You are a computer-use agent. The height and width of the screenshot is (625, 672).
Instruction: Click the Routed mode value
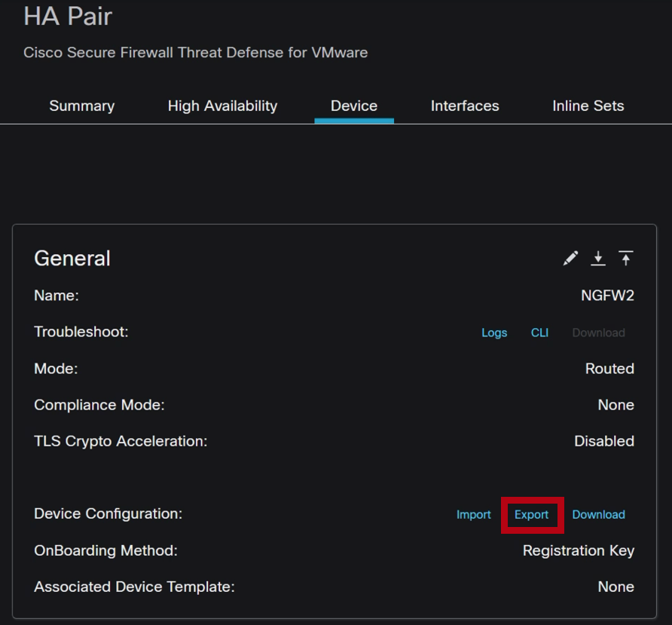point(609,368)
